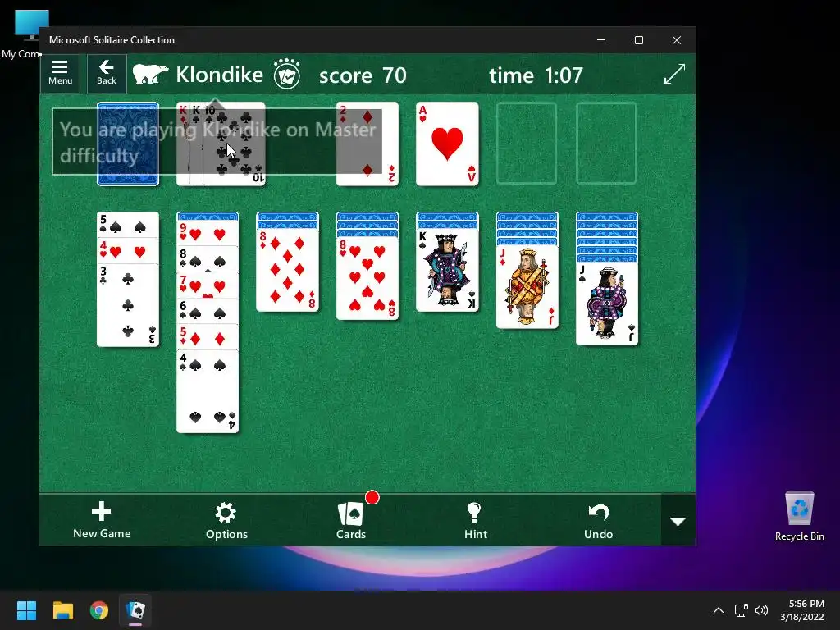Screen dimensions: 840x630
Task: Select the 8 of hearts card
Action: point(367,279)
